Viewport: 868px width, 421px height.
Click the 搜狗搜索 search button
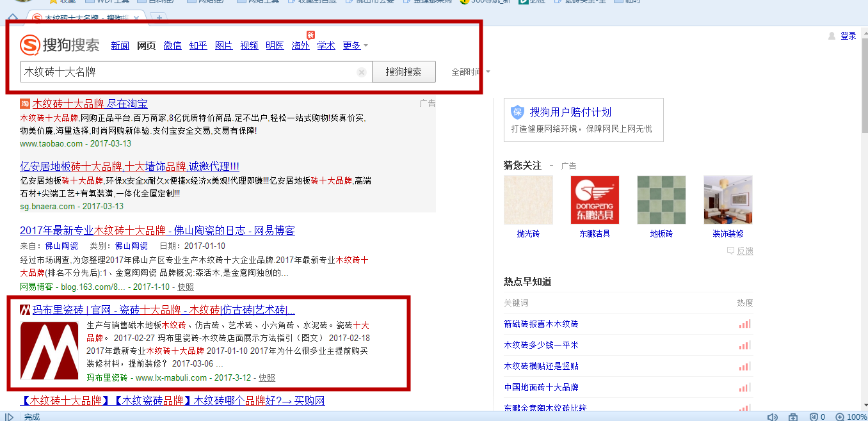click(x=404, y=72)
